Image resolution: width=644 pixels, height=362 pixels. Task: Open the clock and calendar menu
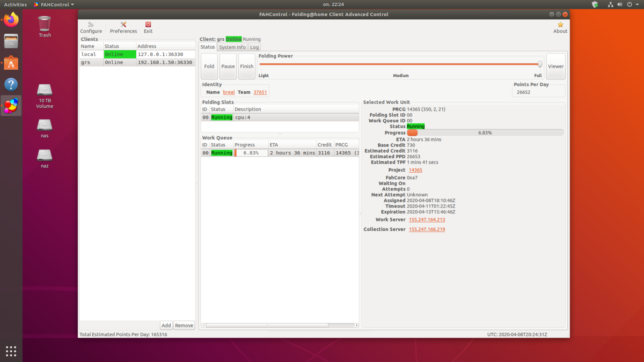333,4
